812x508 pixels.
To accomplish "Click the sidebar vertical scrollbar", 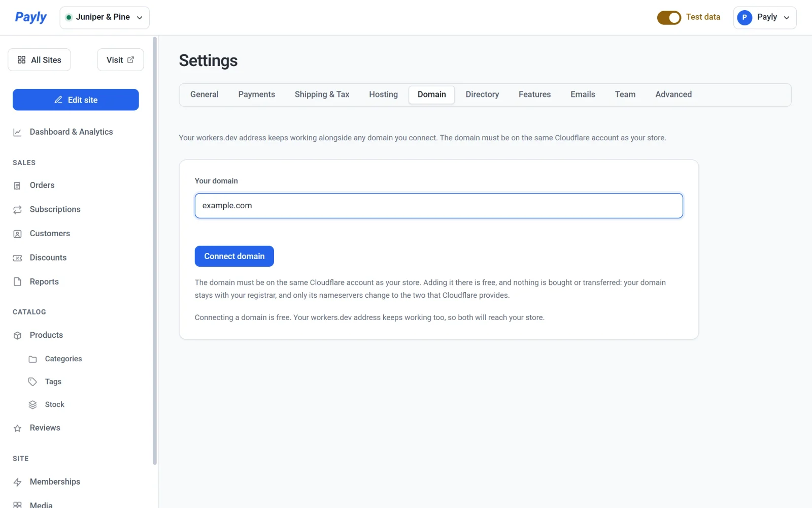I will (155, 250).
